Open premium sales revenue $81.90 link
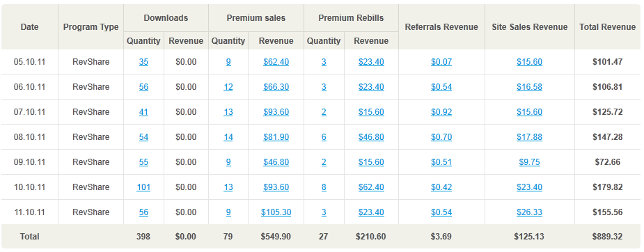 click(276, 137)
